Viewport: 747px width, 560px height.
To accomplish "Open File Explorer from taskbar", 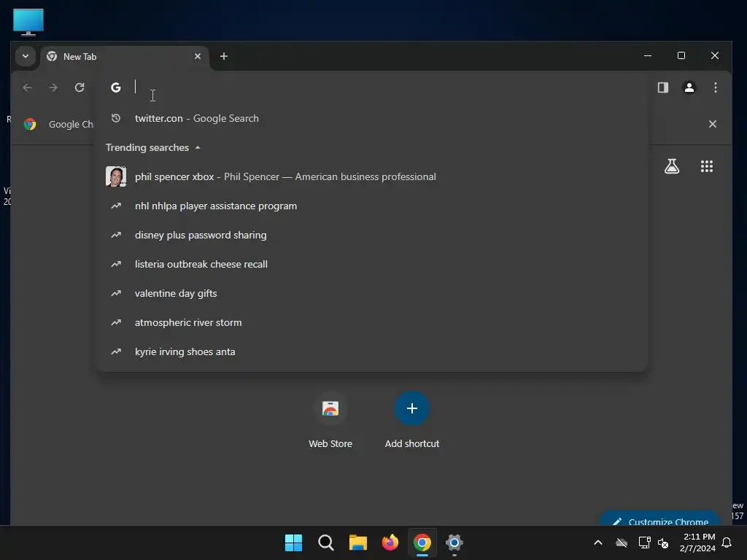I will pyautogui.click(x=357, y=542).
